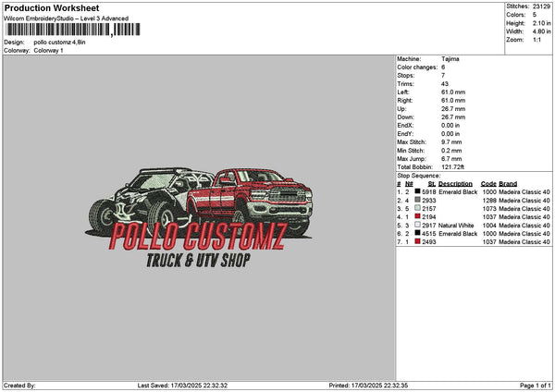Click the stitch count '2194' in stop 4
The height and width of the screenshot is (392, 555).
point(429,217)
